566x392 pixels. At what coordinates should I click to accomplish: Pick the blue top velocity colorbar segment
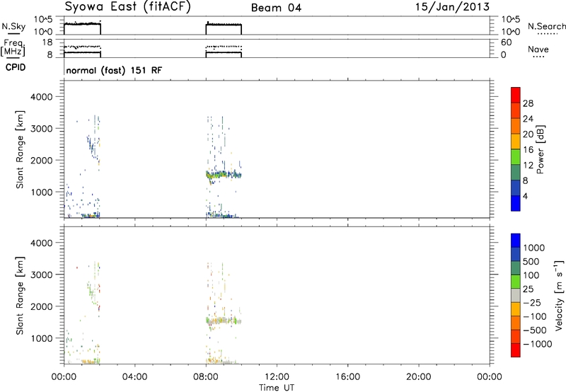click(516, 241)
